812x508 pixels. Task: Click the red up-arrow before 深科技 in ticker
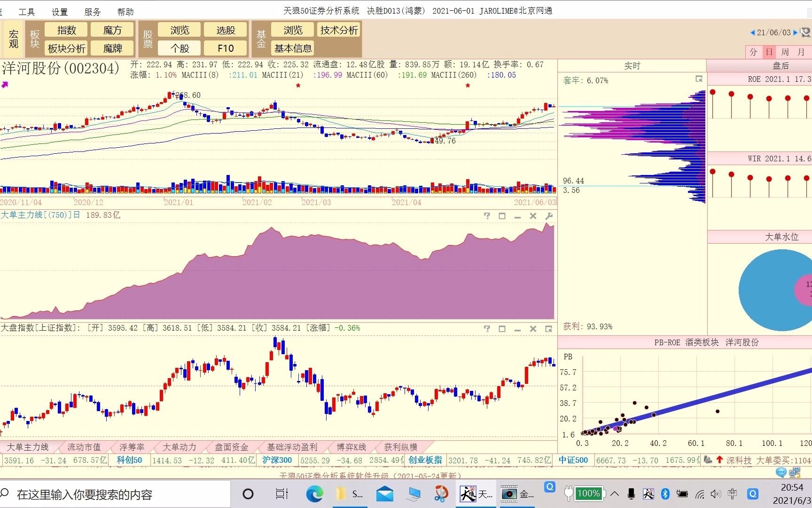click(x=719, y=460)
